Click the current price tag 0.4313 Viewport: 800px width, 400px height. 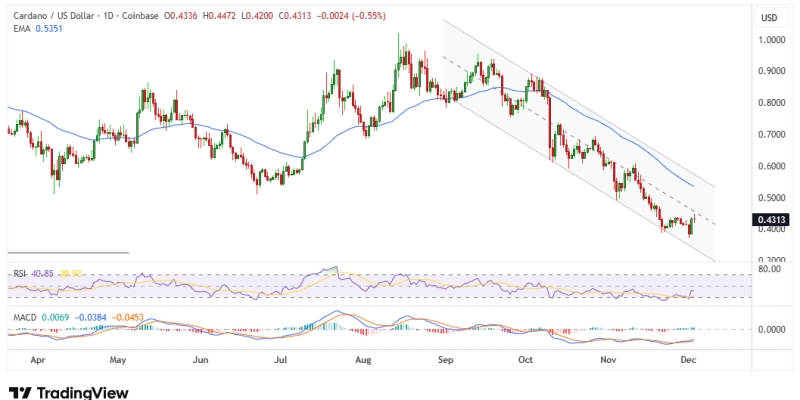[773, 220]
